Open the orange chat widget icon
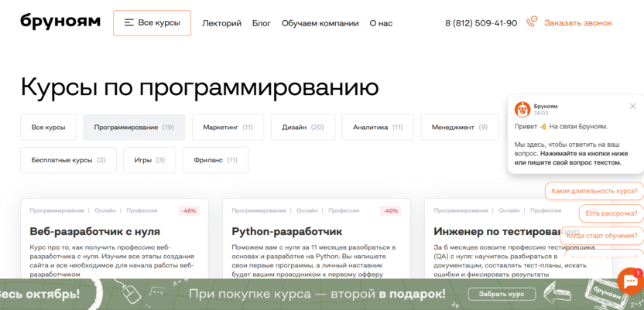644x310 pixels. click(x=630, y=281)
